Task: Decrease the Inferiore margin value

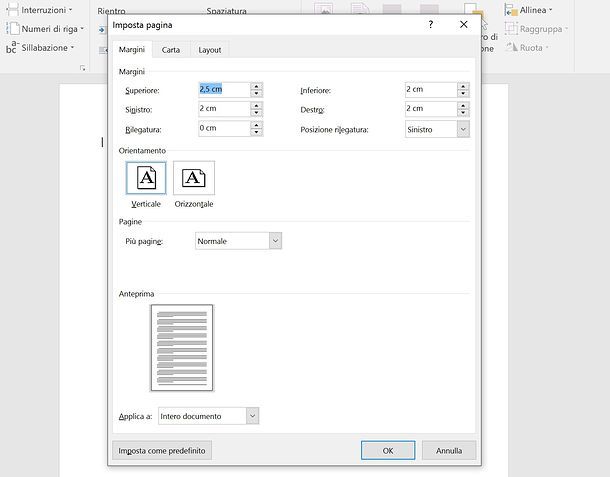Action: pos(463,93)
